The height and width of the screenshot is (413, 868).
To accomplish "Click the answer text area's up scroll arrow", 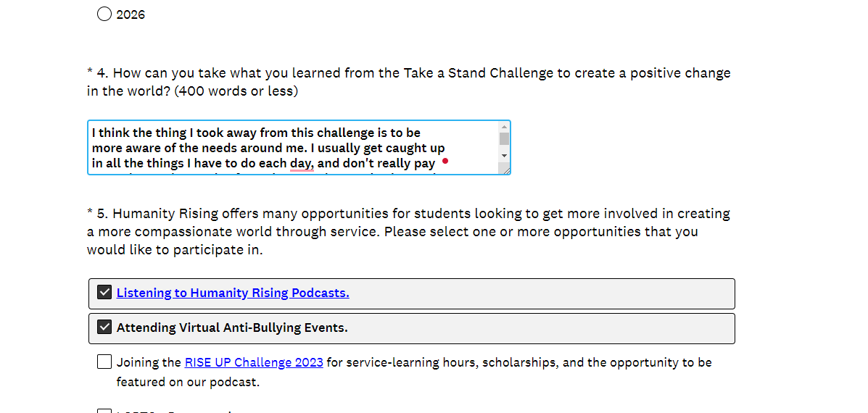I will click(504, 127).
